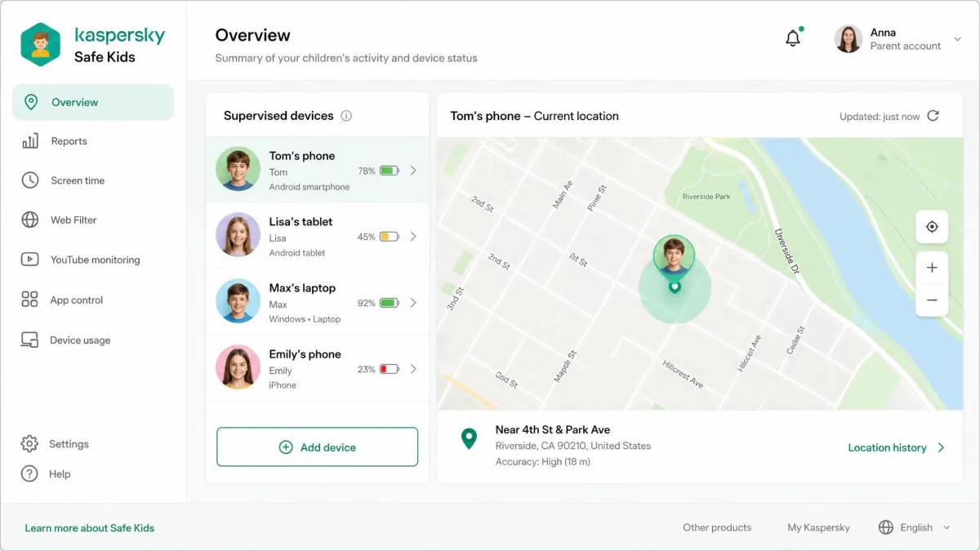Click the 'Hillcrest Ave' street label on map
Screen dimensions: 980x551
683,374
